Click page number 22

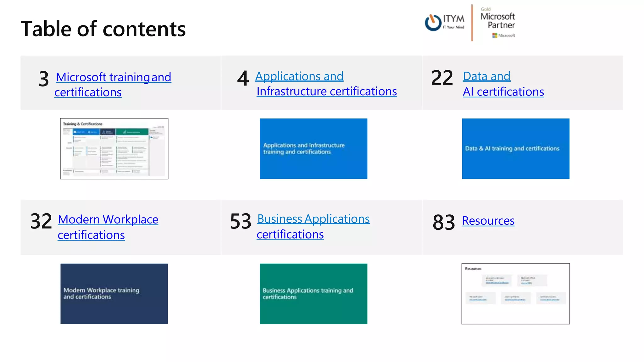pos(442,78)
